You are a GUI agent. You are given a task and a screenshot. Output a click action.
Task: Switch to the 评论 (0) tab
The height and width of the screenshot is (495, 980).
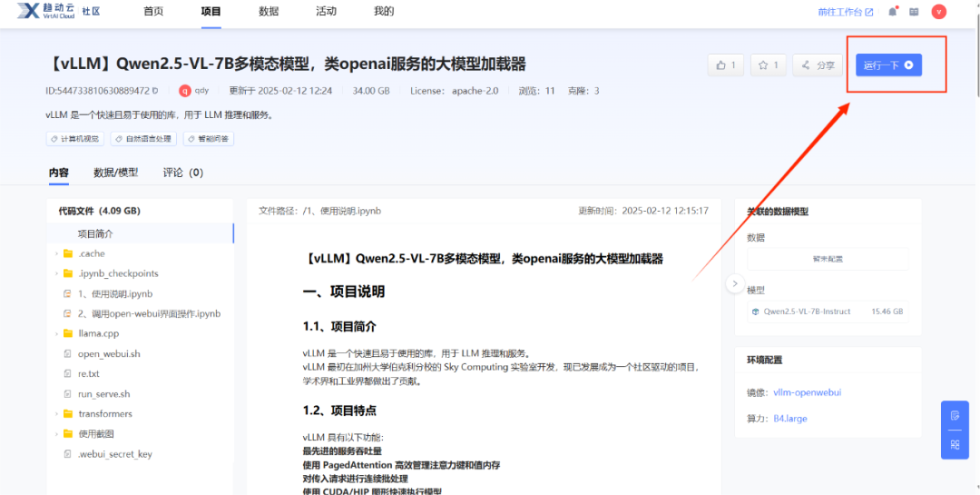click(x=183, y=173)
